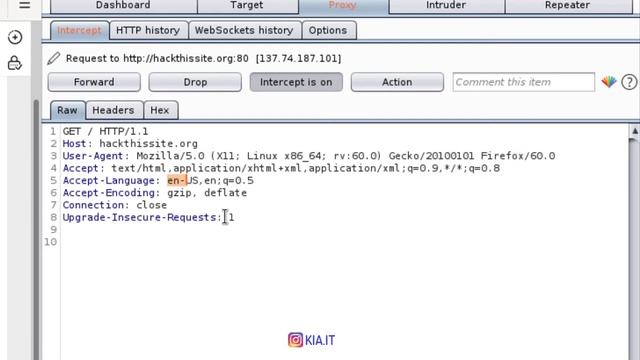The image size is (640, 360).
Task: Drop the intercepted request
Action: pyautogui.click(x=195, y=82)
